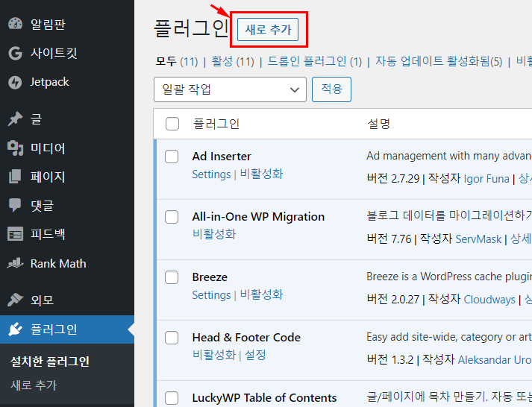
Task: Click the 플러그인 plug icon in sidebar
Action: [15, 329]
